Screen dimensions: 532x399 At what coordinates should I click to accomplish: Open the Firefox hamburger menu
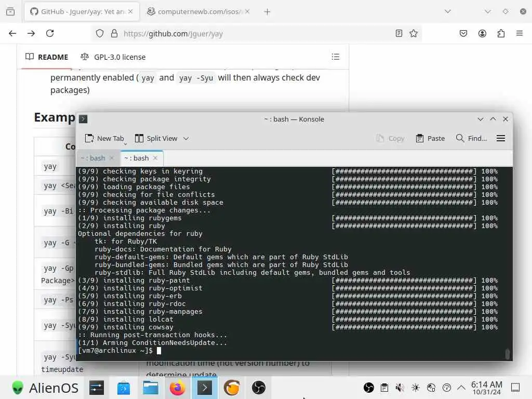point(520,33)
